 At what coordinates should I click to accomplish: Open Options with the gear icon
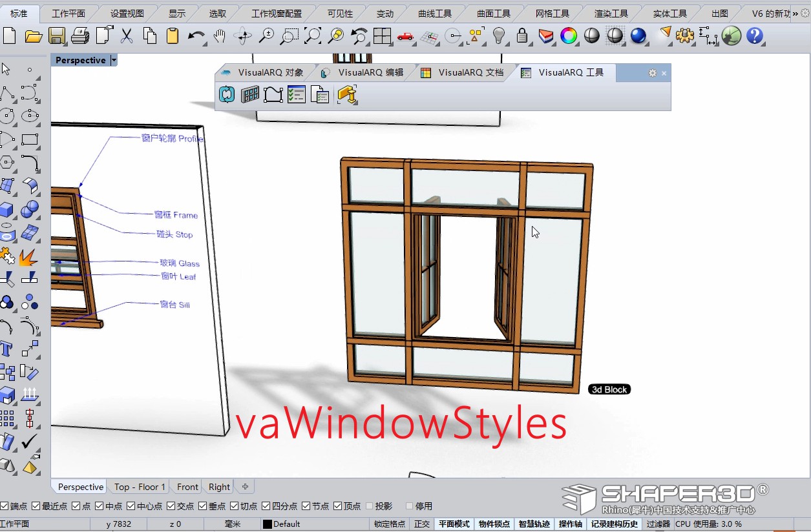(x=685, y=36)
